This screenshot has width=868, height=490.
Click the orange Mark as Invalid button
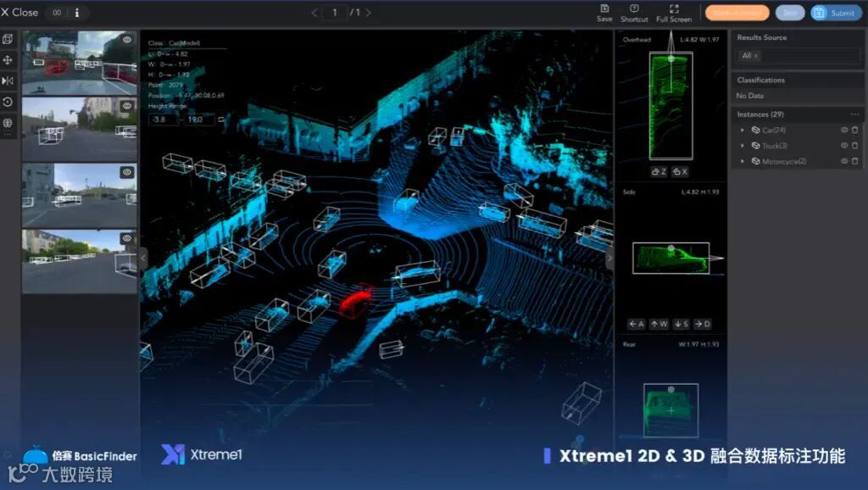pos(737,13)
